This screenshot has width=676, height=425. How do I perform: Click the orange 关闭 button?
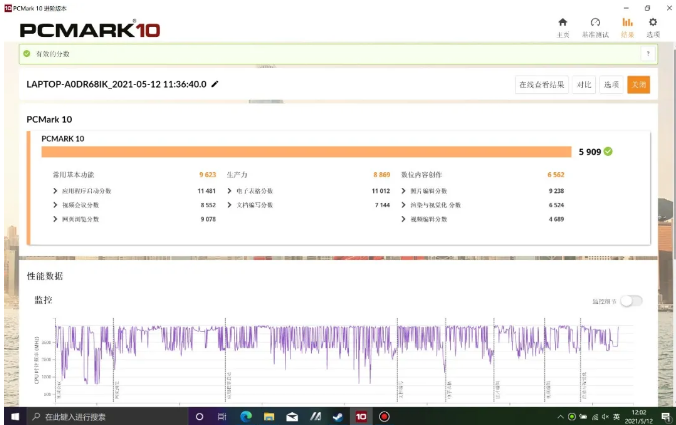coord(638,85)
